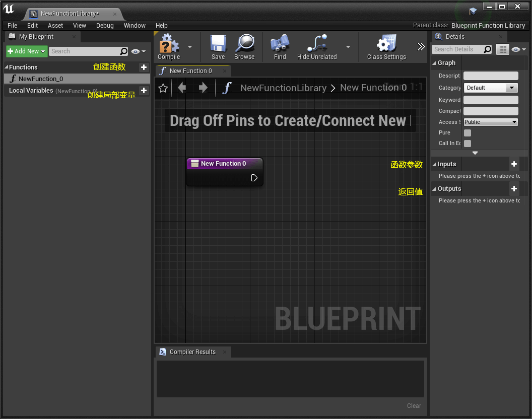The image size is (532, 419).
Task: Collapse the Graph section in Details
Action: pyautogui.click(x=434, y=63)
